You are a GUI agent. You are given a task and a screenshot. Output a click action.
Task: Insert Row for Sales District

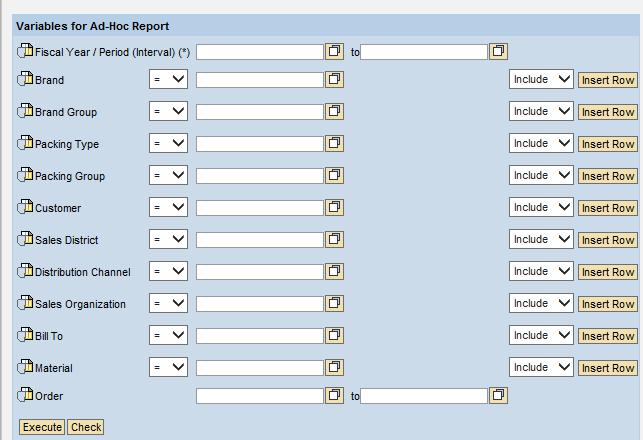608,240
